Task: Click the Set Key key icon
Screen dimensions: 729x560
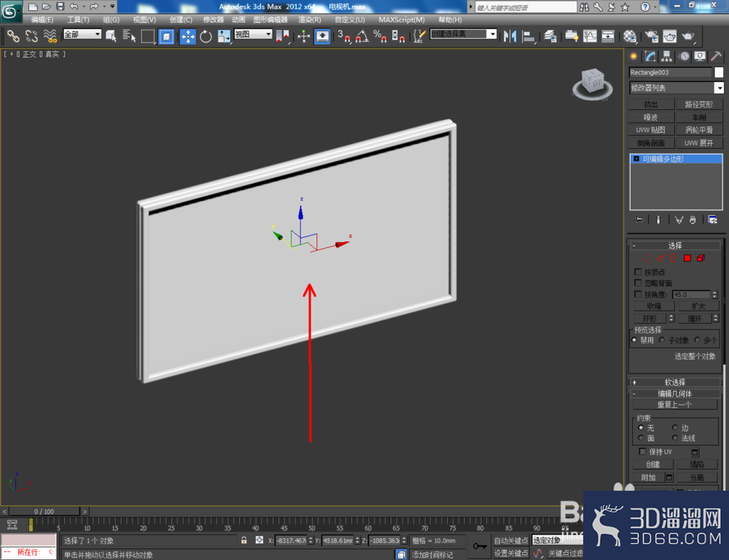Action: click(x=480, y=546)
